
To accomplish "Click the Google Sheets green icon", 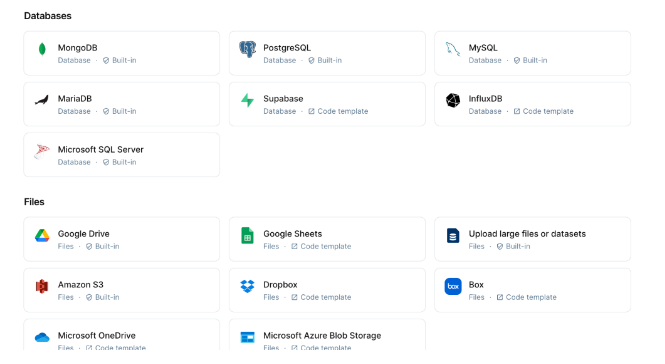I will (247, 235).
